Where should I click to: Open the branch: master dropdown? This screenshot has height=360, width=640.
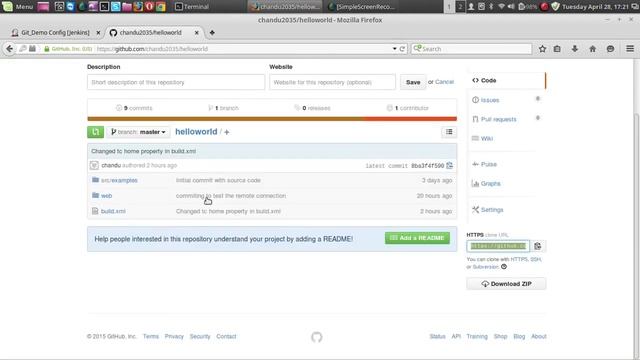pyautogui.click(x=138, y=132)
